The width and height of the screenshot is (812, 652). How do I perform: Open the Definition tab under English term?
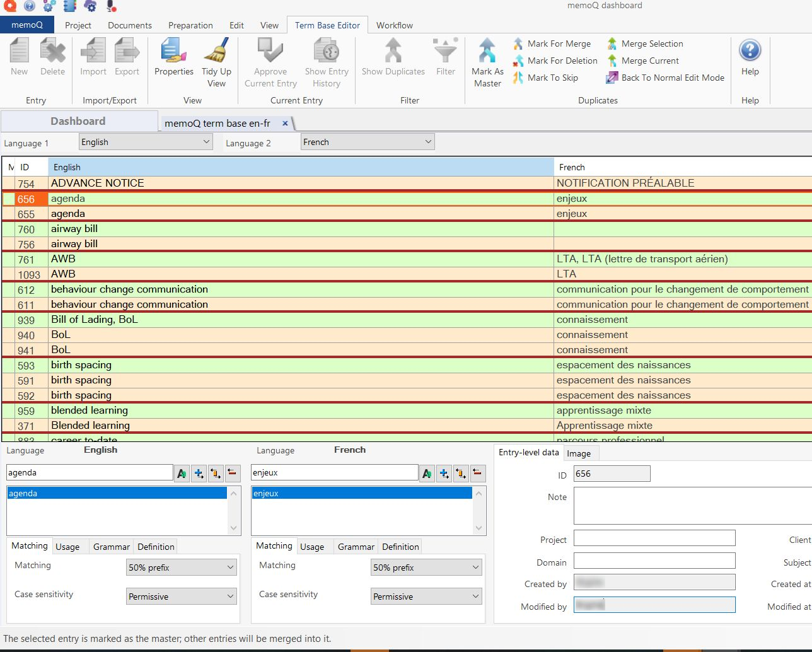point(156,547)
